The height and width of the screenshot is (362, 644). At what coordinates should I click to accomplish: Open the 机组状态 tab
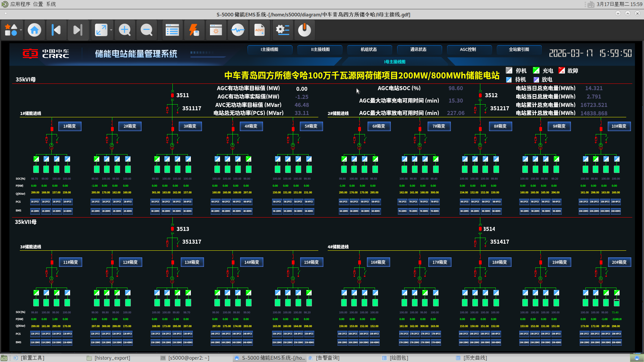click(x=369, y=50)
